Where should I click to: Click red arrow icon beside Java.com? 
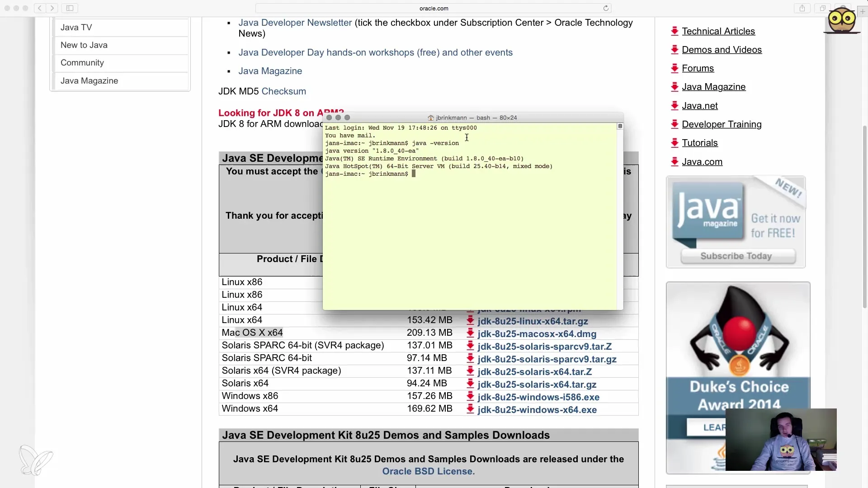[x=675, y=161]
